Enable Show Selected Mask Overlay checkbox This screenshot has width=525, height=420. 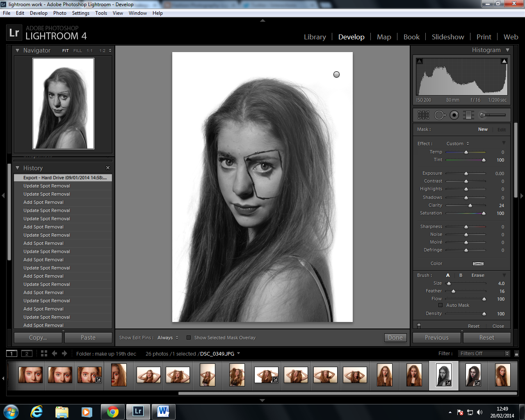pos(189,338)
